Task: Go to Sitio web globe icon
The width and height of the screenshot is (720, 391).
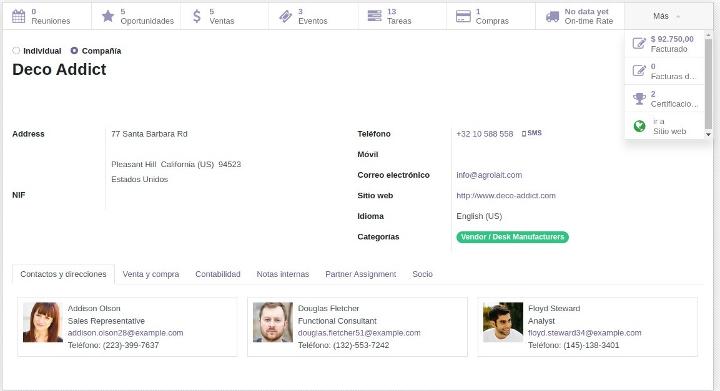Action: point(639,126)
